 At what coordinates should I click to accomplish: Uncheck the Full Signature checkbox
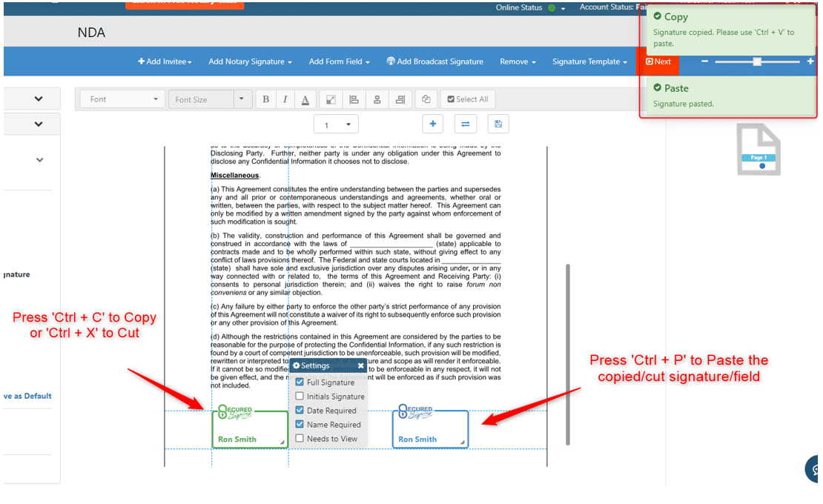point(300,382)
